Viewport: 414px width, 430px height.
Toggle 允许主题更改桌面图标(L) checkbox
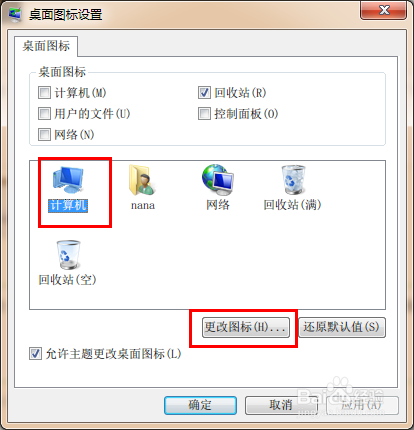(35, 354)
